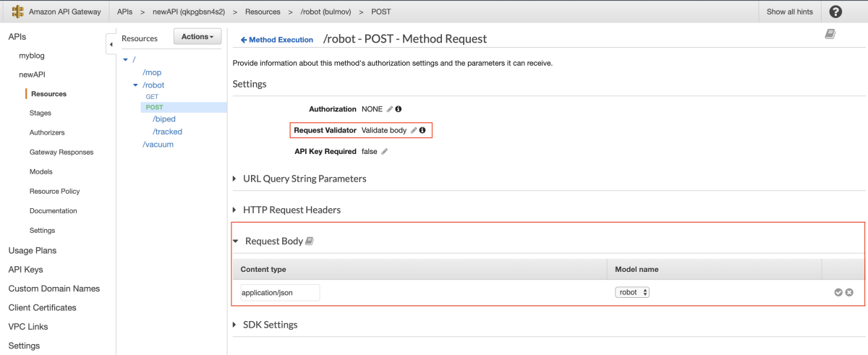Click the APIs heading in sidebar
The image size is (868, 355).
click(x=17, y=36)
